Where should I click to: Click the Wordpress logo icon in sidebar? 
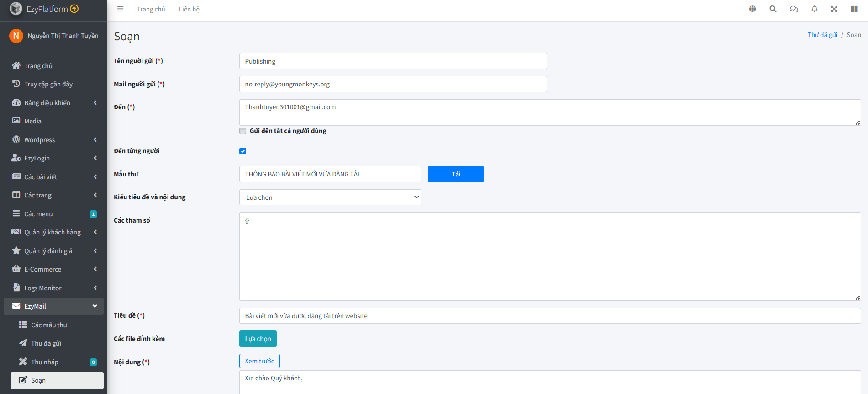[x=16, y=139]
